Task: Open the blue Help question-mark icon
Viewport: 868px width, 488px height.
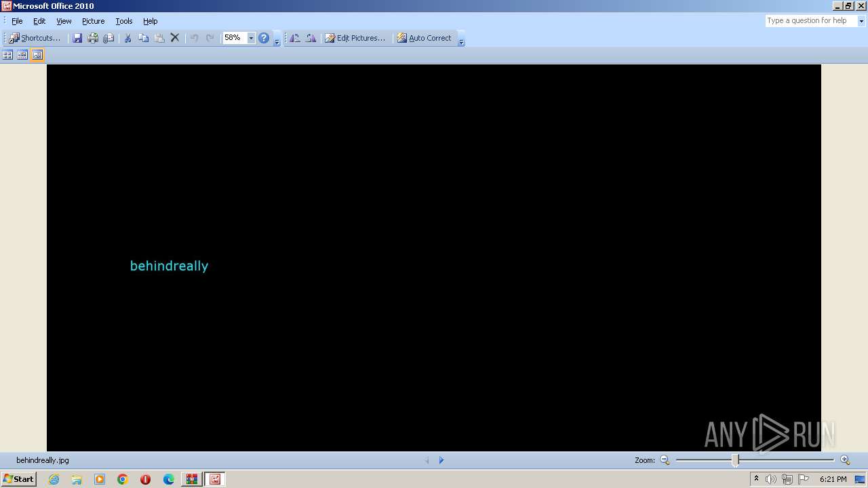Action: 264,38
